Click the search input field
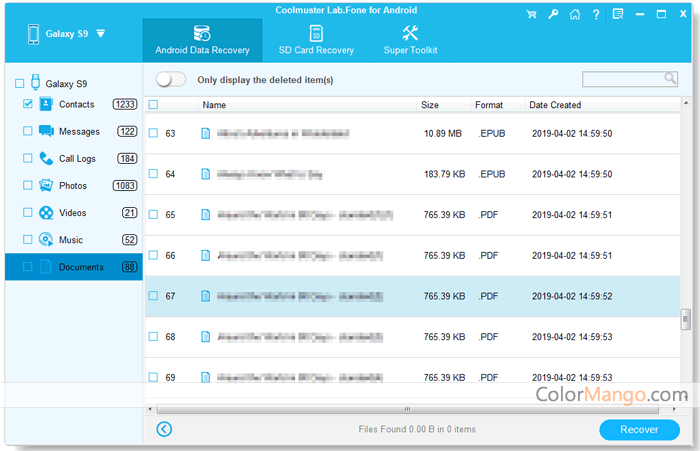700x451 pixels. tap(622, 79)
